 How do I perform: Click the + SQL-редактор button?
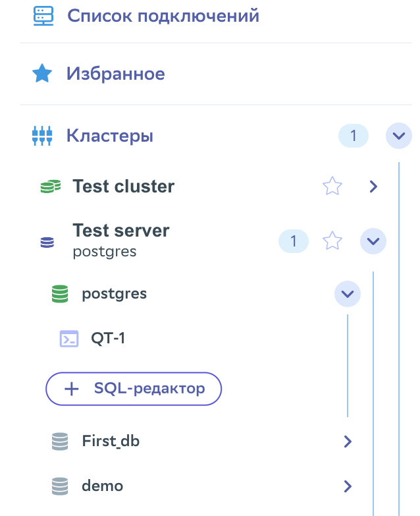coord(134,389)
